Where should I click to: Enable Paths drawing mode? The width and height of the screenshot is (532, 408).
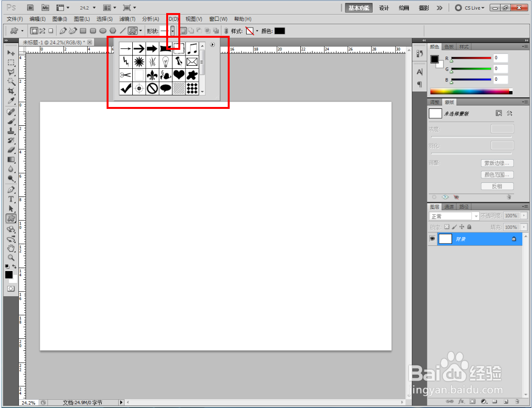click(x=43, y=31)
